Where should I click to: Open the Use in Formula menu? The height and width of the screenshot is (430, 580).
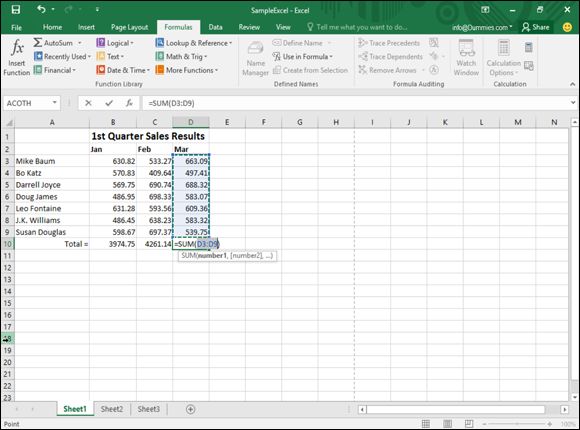[303, 57]
